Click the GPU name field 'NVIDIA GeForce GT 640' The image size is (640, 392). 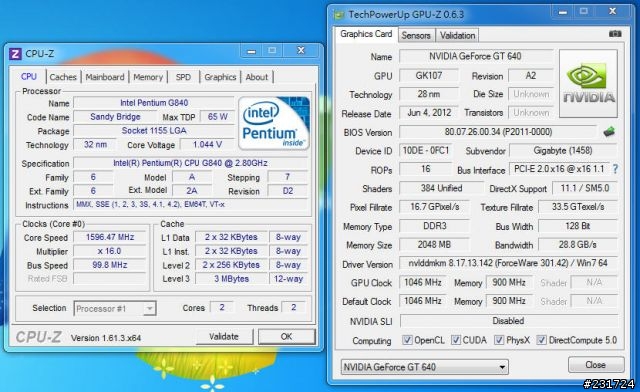coord(476,56)
